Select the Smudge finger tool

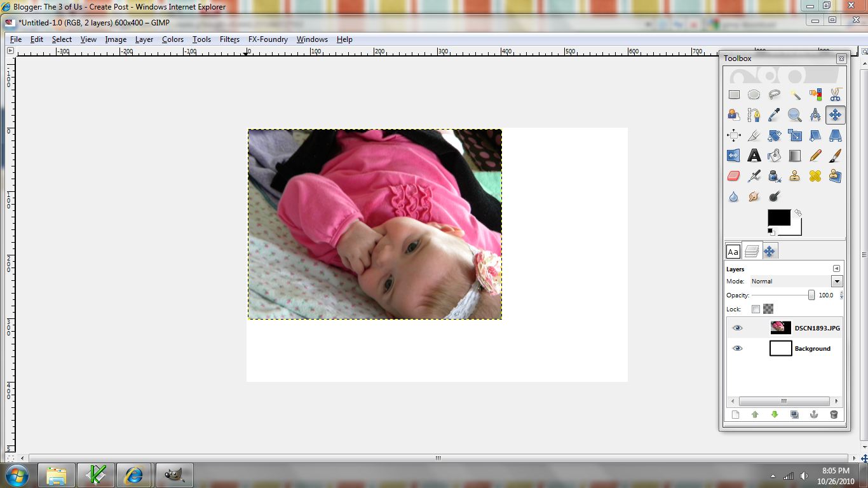pos(754,196)
